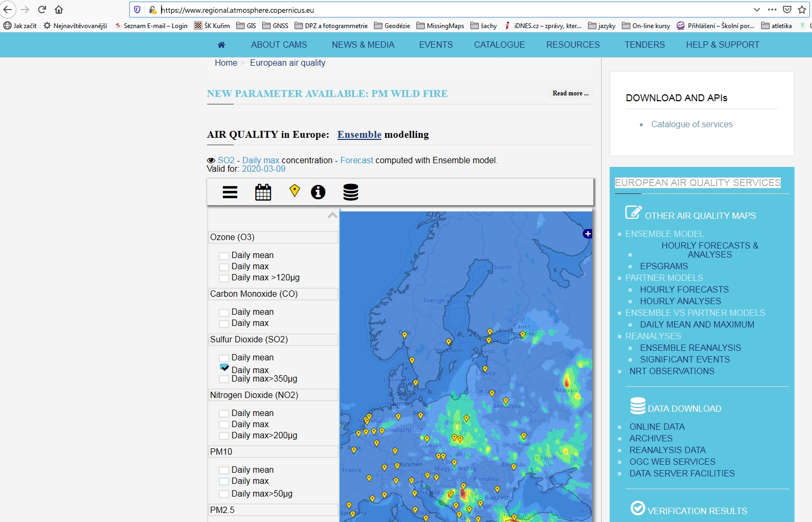
Task: Open the calendar date picker icon
Action: coord(263,192)
